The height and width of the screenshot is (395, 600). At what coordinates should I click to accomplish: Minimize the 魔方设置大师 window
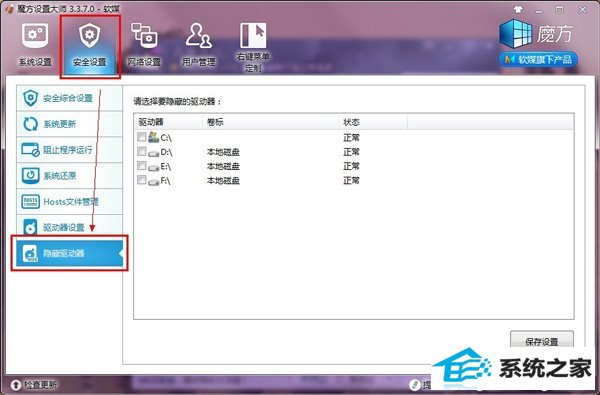tap(539, 10)
